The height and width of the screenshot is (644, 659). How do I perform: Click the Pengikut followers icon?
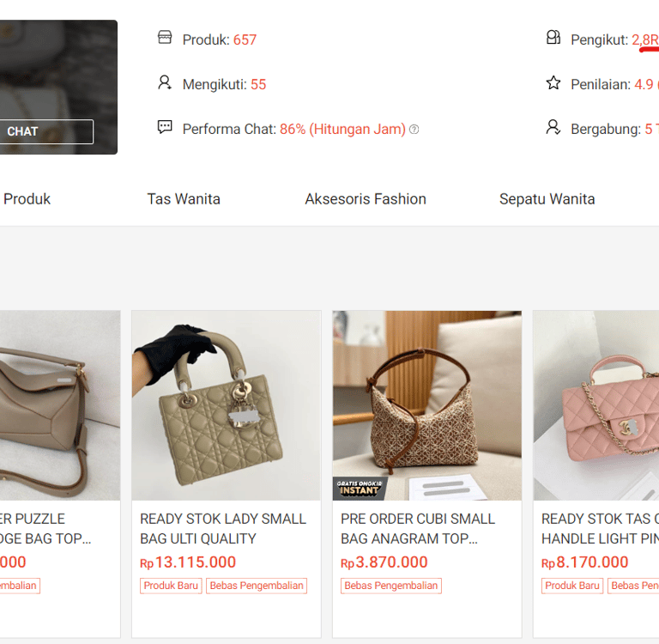tap(553, 38)
